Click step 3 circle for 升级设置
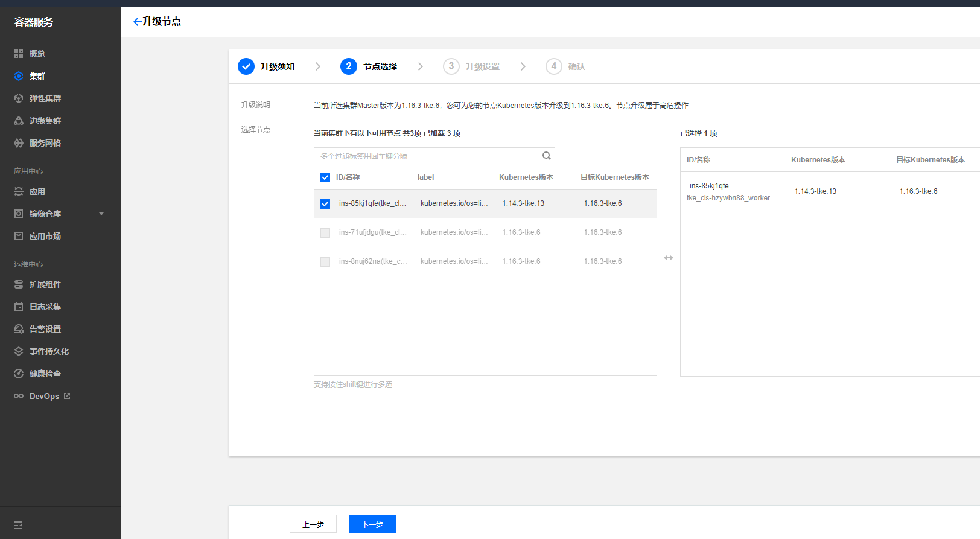The image size is (980, 539). tap(451, 66)
